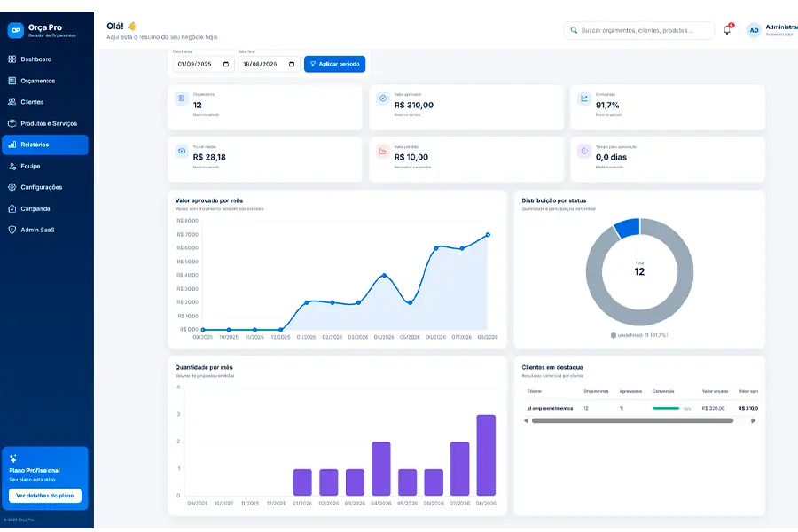This screenshot has width=798, height=532.
Task: Go to Campanha in the sidebar
Action: tap(45, 208)
